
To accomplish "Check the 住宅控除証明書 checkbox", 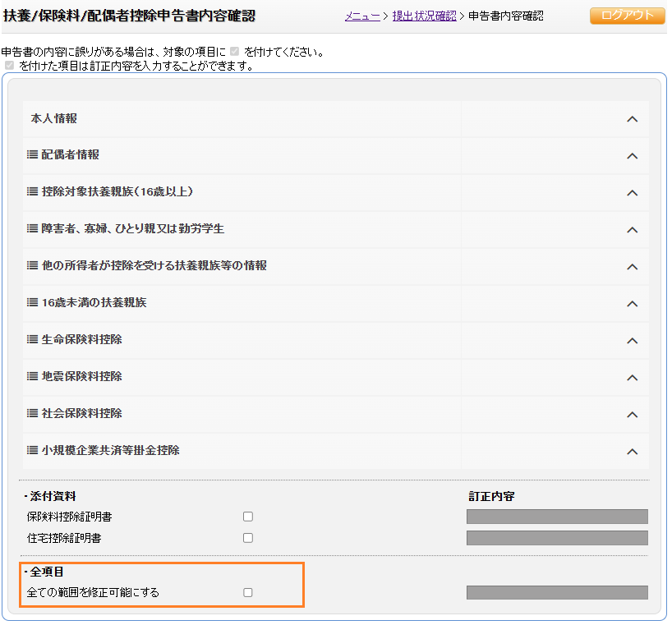I will [x=248, y=538].
